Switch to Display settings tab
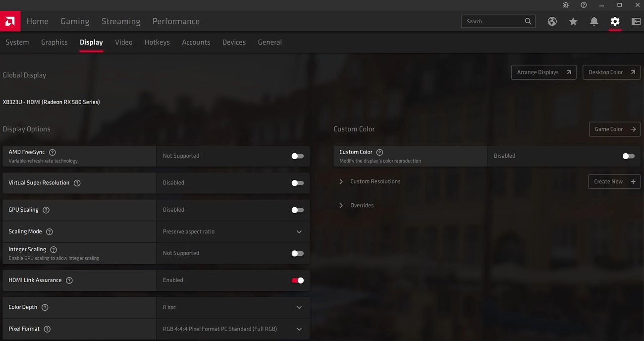 click(91, 42)
